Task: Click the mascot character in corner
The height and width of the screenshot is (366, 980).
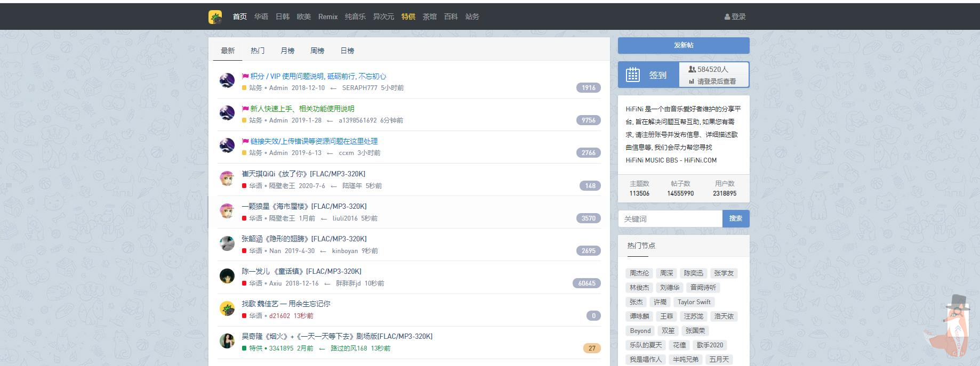Action: [952, 328]
